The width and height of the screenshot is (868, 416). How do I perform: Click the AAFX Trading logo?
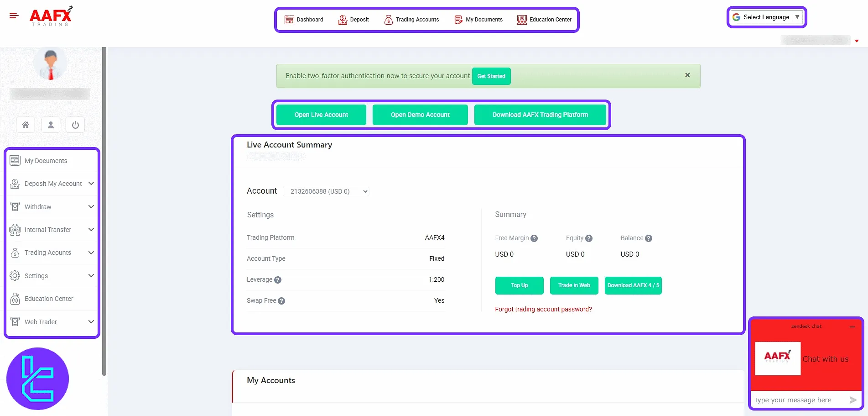click(x=51, y=16)
